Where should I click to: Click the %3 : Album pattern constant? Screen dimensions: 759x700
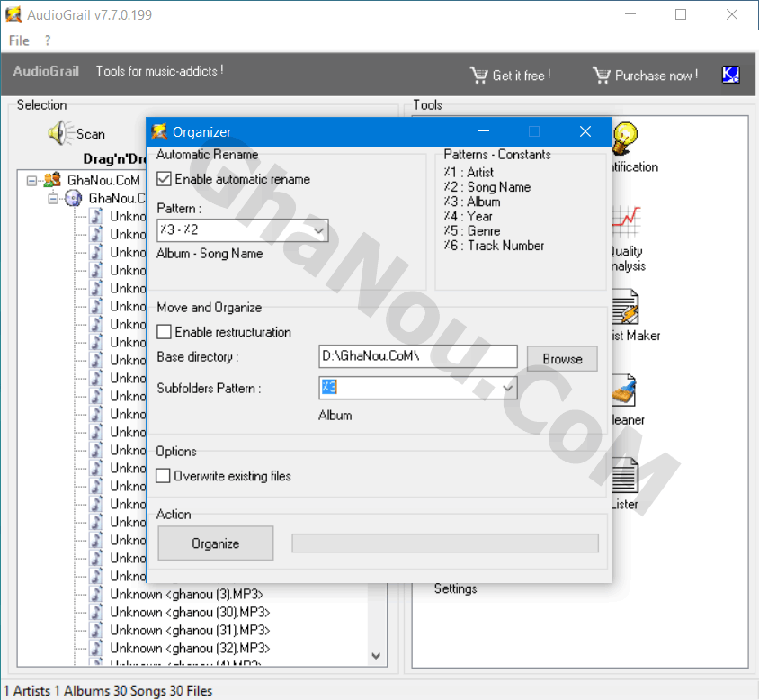point(472,202)
